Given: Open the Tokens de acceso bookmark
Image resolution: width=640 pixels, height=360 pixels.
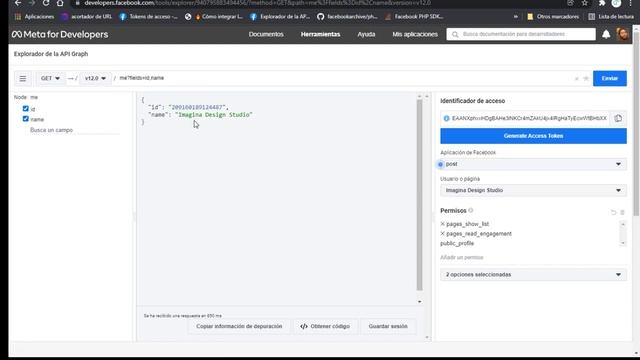Looking at the screenshot, I should pos(149,17).
